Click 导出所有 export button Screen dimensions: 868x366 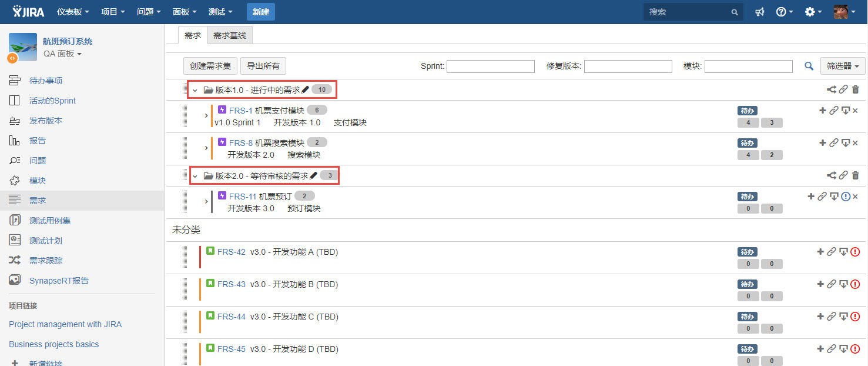tap(263, 66)
